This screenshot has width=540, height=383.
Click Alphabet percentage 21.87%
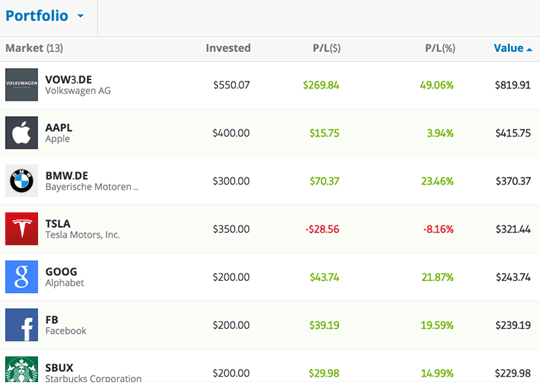tap(438, 277)
